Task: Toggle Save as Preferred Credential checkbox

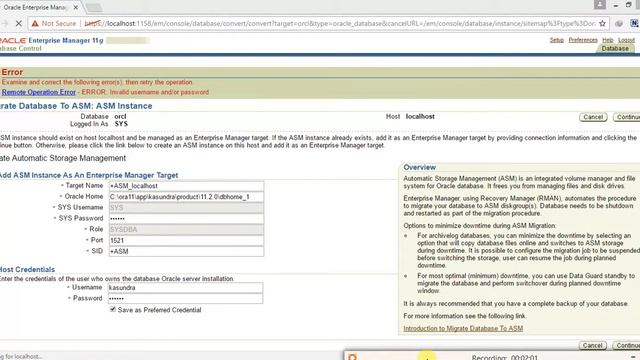Action: tap(113, 309)
